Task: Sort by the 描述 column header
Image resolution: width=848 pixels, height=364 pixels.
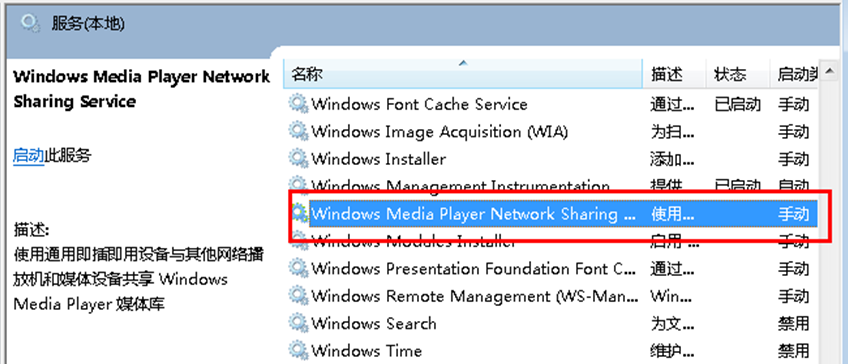Action: [674, 74]
